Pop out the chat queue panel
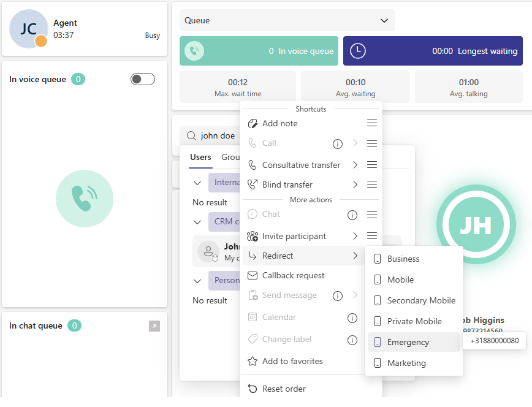The height and width of the screenshot is (407, 532). [x=154, y=326]
